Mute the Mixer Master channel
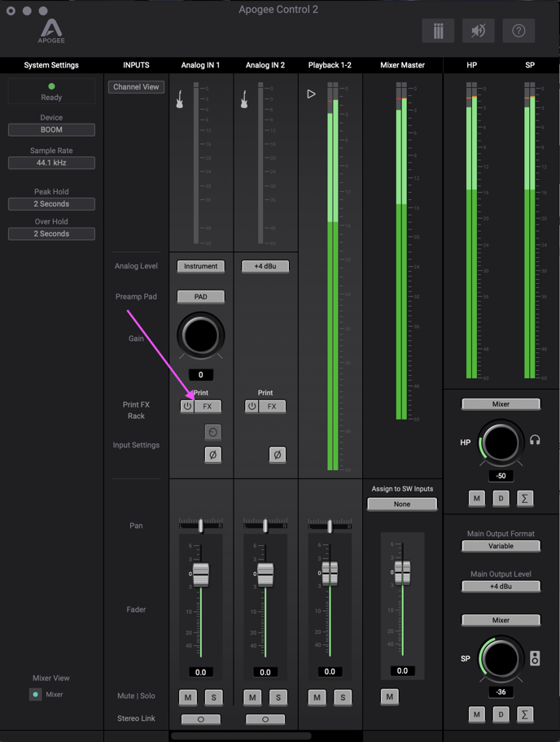 tap(390, 696)
